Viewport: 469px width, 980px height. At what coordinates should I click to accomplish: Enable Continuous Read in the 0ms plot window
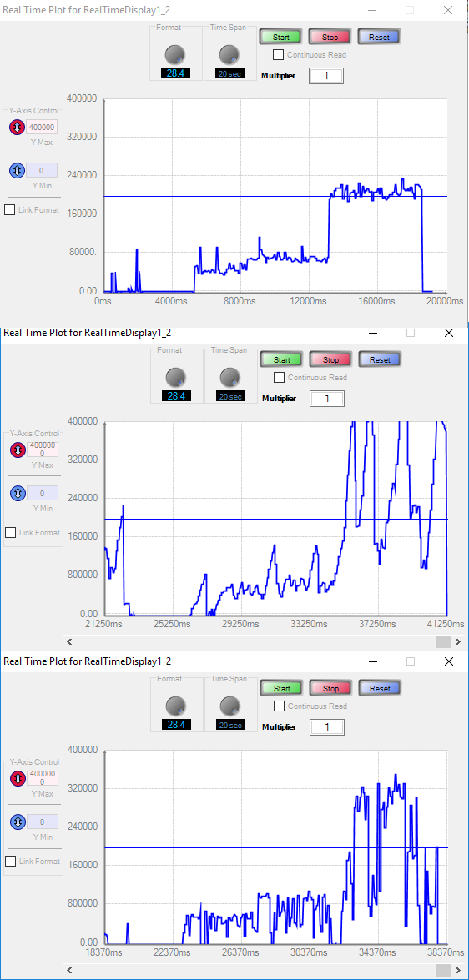(x=278, y=54)
